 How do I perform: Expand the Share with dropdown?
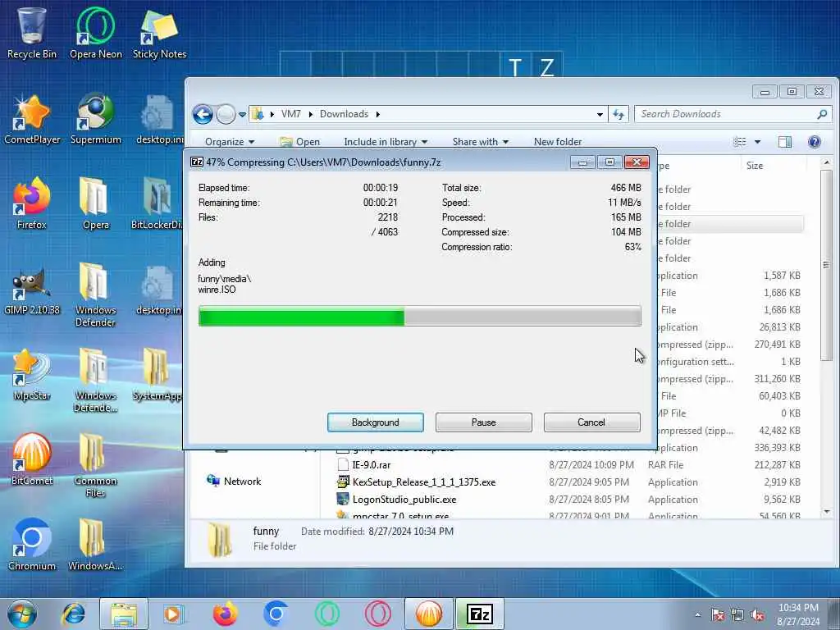481,141
